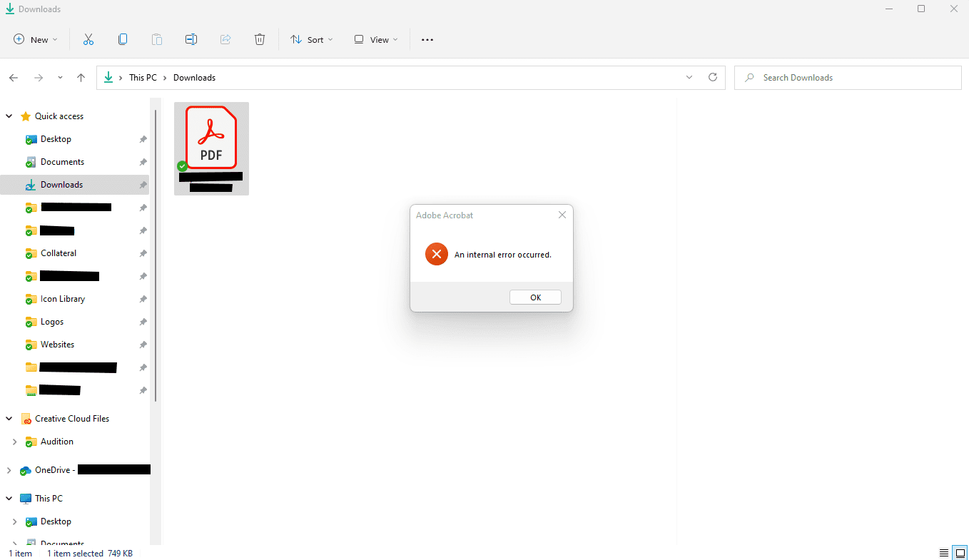Screen dimensions: 969x560
Task: Open the See more ellipsis menu
Action: (x=427, y=40)
